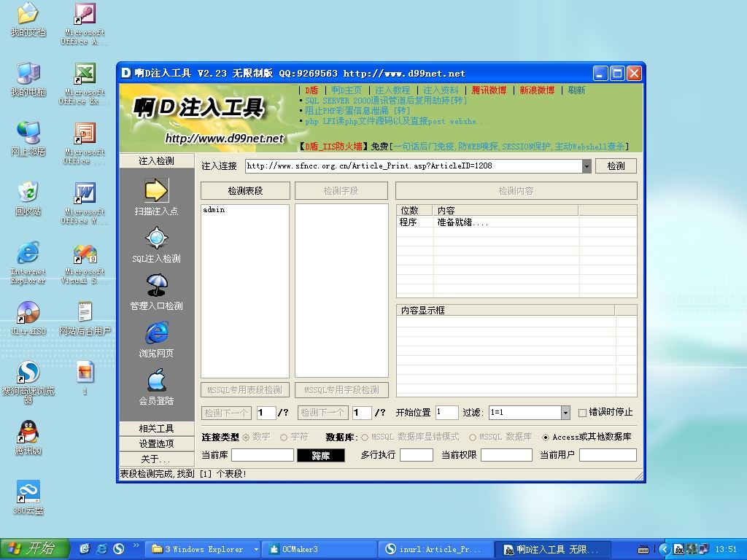Switch to the 相关工具 sidebar tab
The height and width of the screenshot is (560, 747).
pos(156,429)
